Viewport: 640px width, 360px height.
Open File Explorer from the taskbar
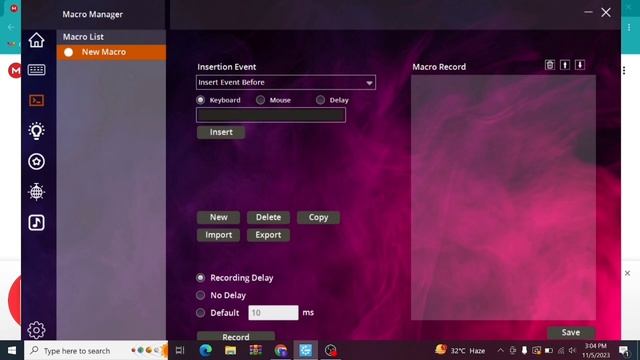[231, 350]
